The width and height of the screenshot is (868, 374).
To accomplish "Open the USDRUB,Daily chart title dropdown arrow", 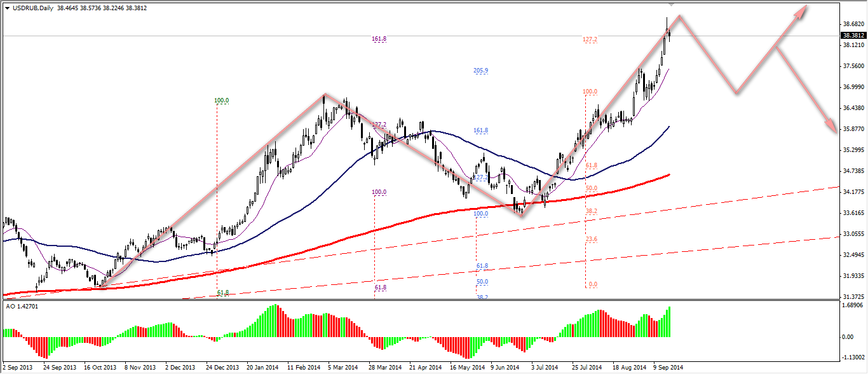I will click(7, 8).
